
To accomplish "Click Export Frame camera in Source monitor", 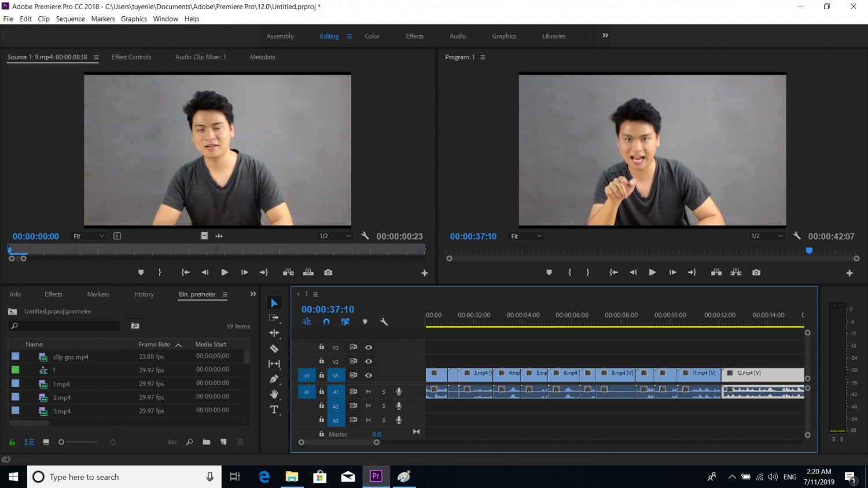I will 328,272.
